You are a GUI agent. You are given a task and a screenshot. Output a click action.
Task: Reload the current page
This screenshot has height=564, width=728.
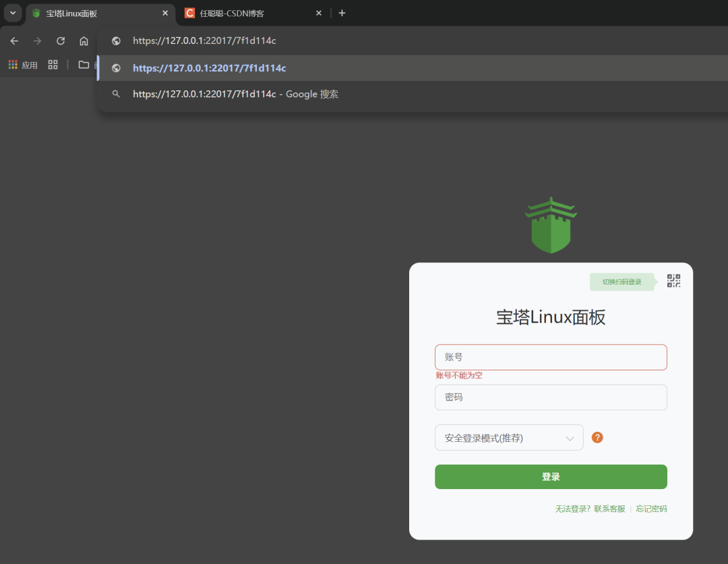click(x=61, y=41)
